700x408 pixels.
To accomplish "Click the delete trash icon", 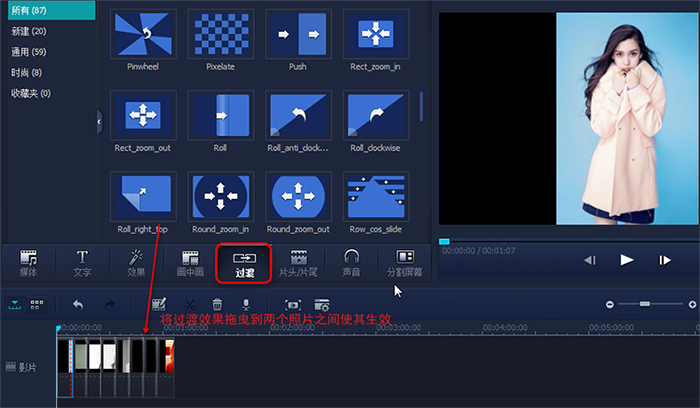I will pos(217,304).
